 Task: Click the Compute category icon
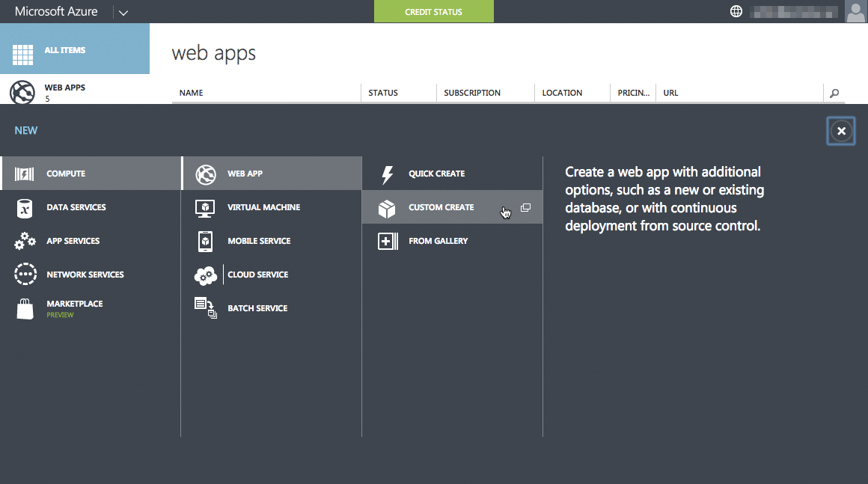[24, 174]
